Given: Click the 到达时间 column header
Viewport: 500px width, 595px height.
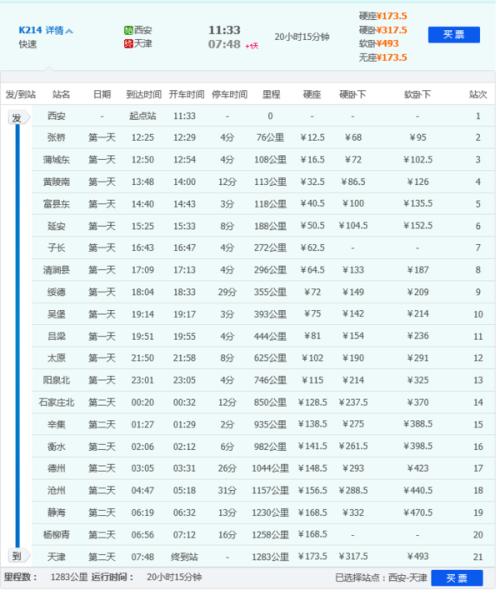Looking at the screenshot, I should point(144,94).
